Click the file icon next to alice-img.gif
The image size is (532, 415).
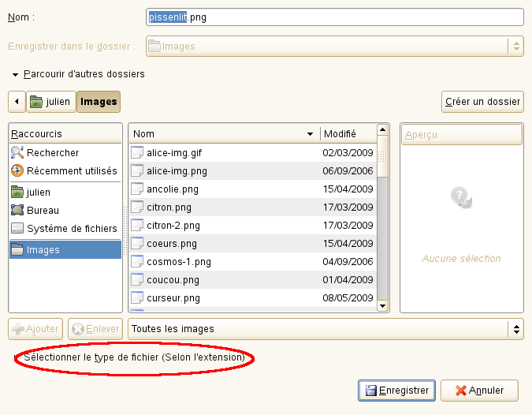136,152
